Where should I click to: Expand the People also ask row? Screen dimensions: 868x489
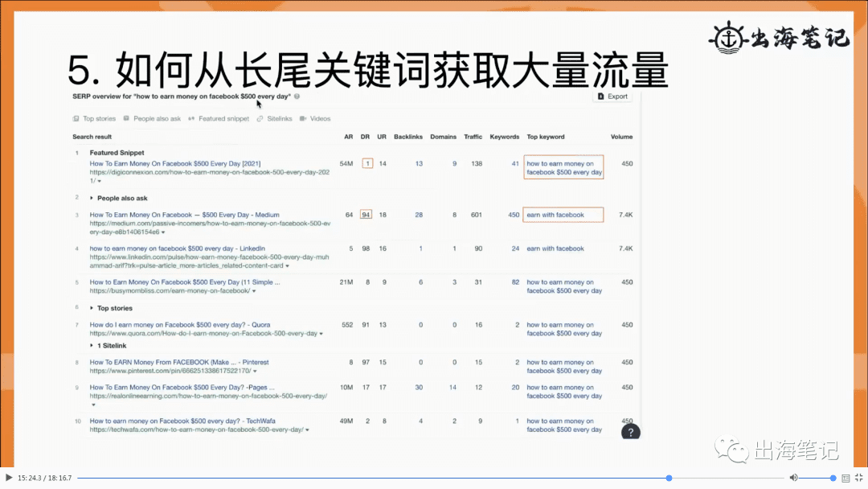click(x=119, y=199)
